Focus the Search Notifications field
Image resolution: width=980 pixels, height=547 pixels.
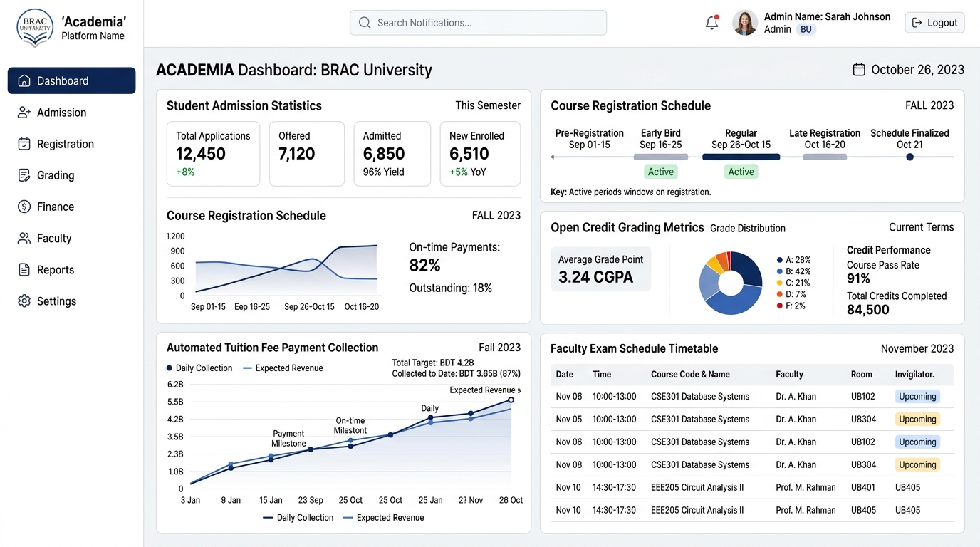tap(478, 23)
